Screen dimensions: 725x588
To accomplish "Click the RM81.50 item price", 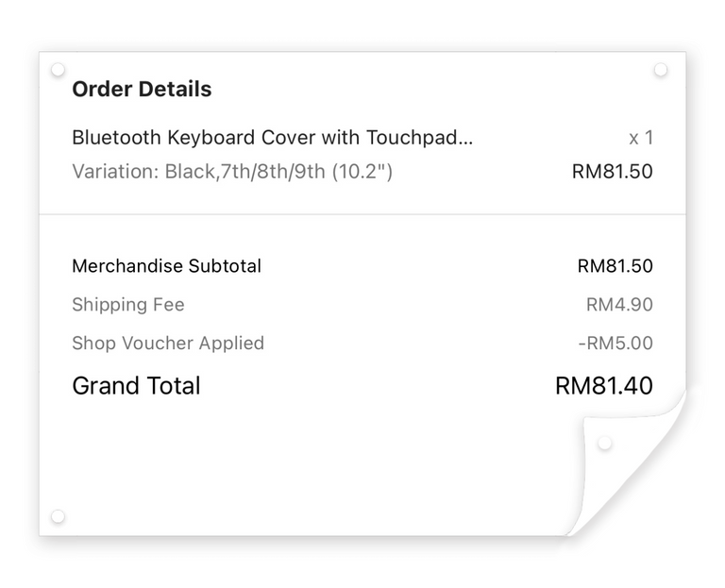I will click(x=612, y=172).
